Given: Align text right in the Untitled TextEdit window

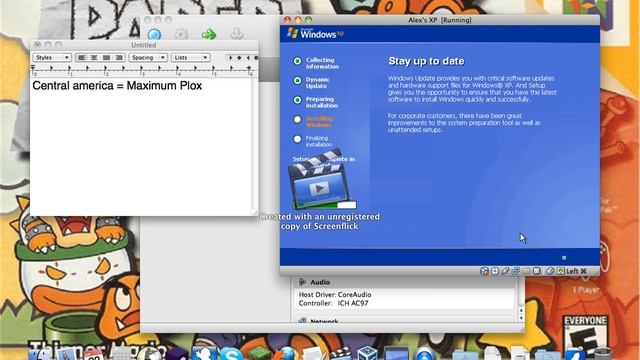Looking at the screenshot, I should coord(118,58).
